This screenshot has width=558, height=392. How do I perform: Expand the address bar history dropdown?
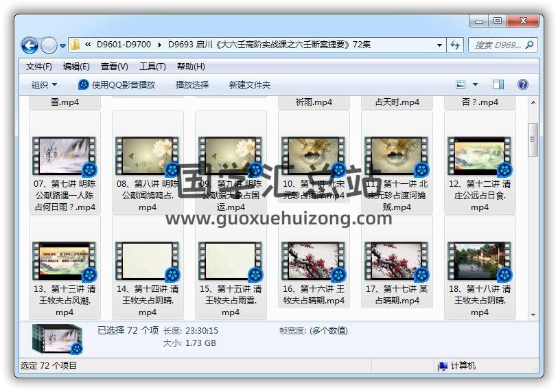(439, 45)
